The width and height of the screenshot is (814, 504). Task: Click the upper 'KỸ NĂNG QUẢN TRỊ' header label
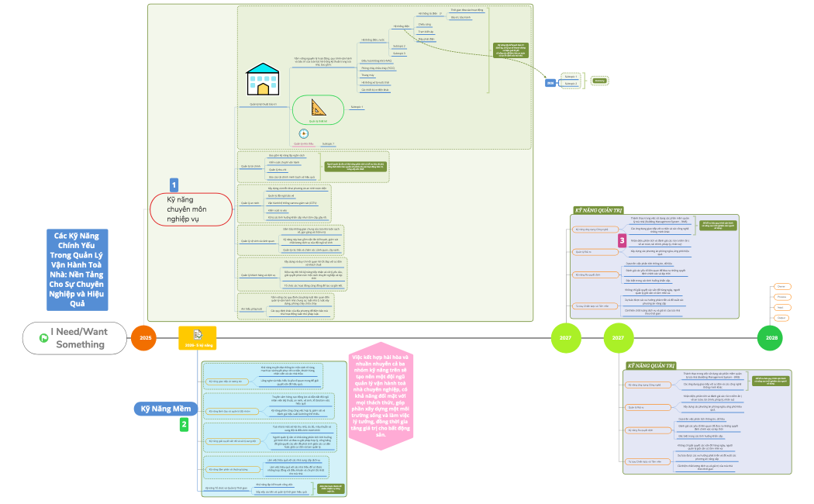[598, 210]
